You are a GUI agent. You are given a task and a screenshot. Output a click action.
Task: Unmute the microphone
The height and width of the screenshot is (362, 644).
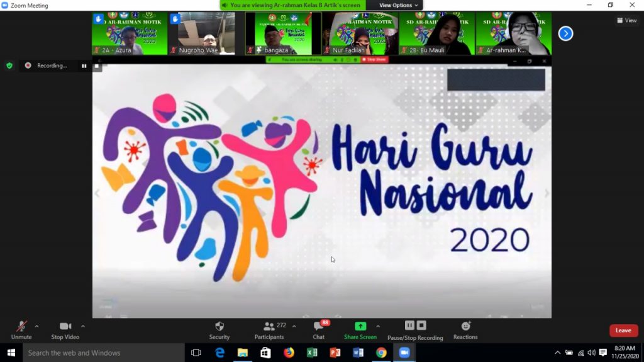tap(21, 326)
